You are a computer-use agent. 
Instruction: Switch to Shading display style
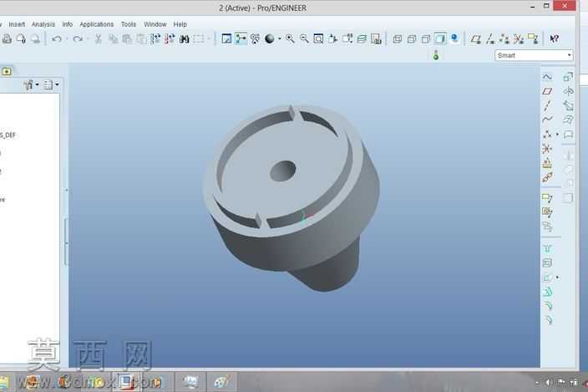440,38
